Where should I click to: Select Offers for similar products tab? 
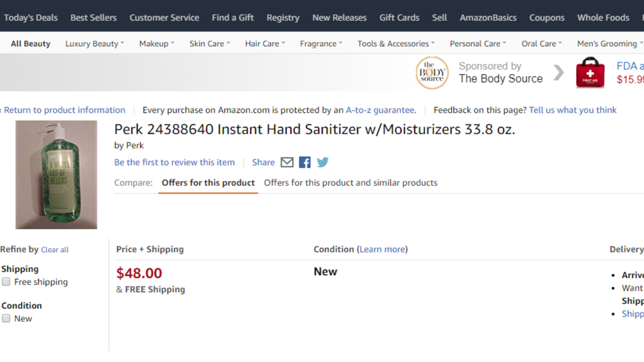[x=351, y=182]
